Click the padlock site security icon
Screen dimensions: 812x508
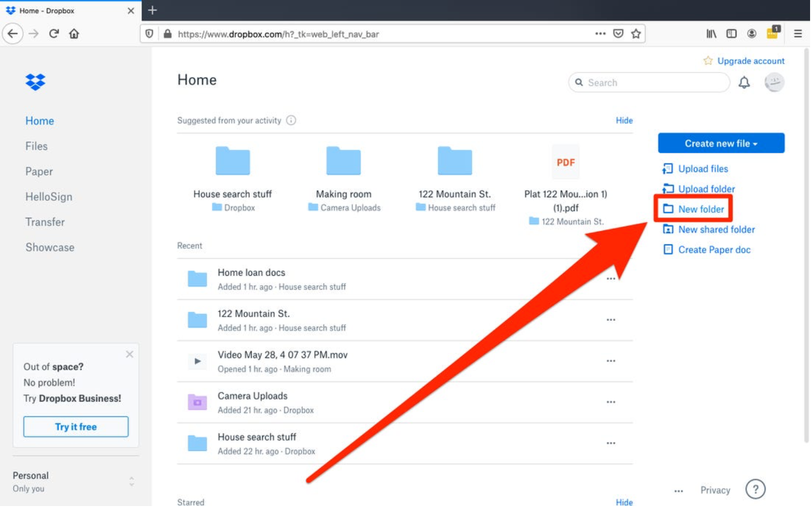pyautogui.click(x=167, y=34)
